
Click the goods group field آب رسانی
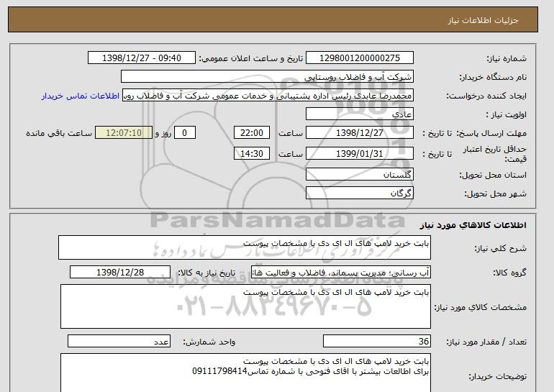[341, 273]
